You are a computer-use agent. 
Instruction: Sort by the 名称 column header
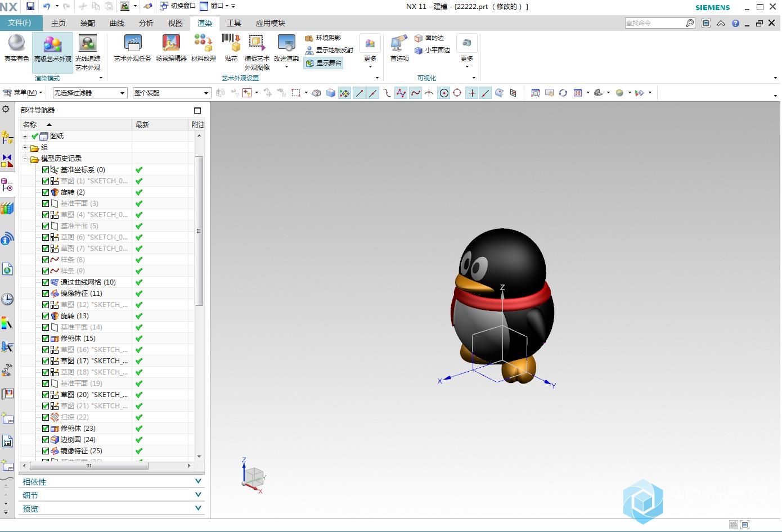pyautogui.click(x=76, y=125)
